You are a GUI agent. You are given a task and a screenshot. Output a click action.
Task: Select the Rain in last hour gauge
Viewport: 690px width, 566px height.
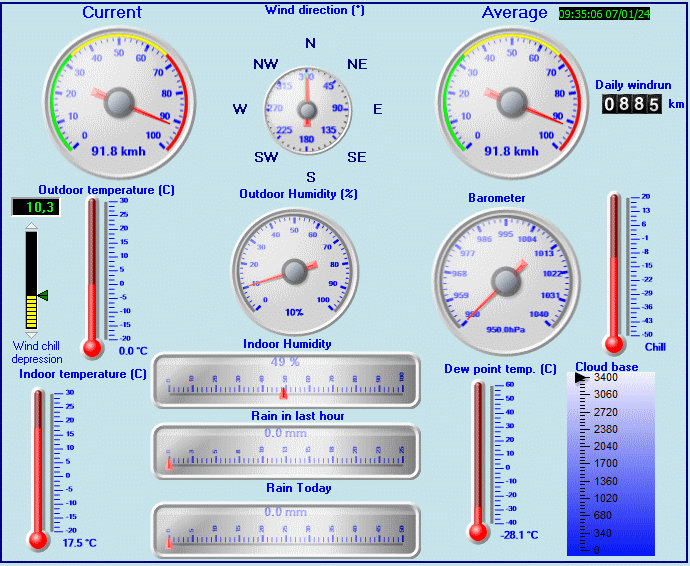pyautogui.click(x=286, y=450)
